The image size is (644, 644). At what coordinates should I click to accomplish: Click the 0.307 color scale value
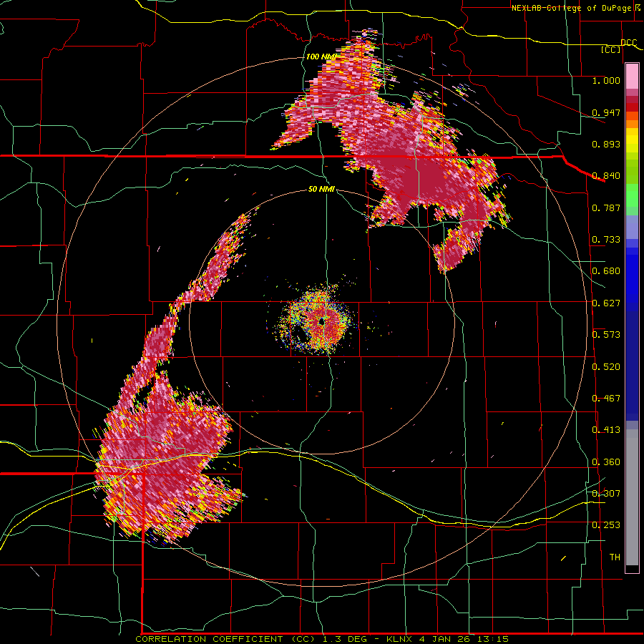pos(606,493)
